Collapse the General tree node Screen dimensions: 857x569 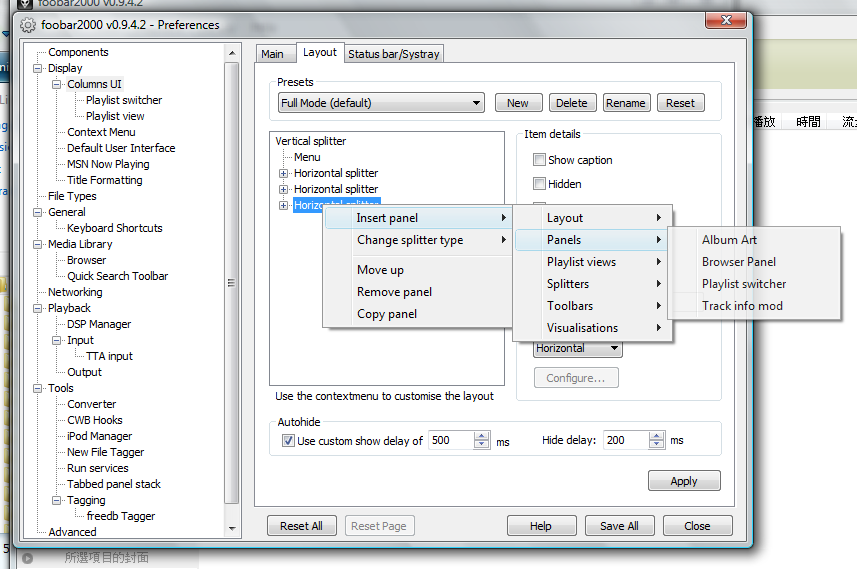37,212
